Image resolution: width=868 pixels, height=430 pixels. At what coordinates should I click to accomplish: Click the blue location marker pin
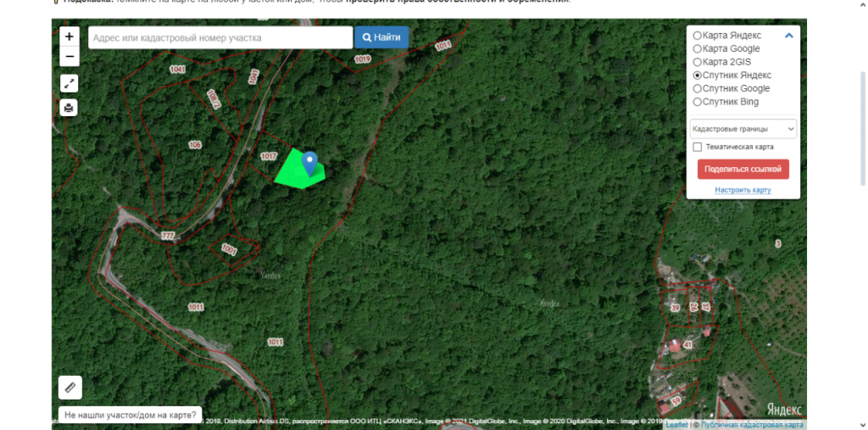point(310,164)
